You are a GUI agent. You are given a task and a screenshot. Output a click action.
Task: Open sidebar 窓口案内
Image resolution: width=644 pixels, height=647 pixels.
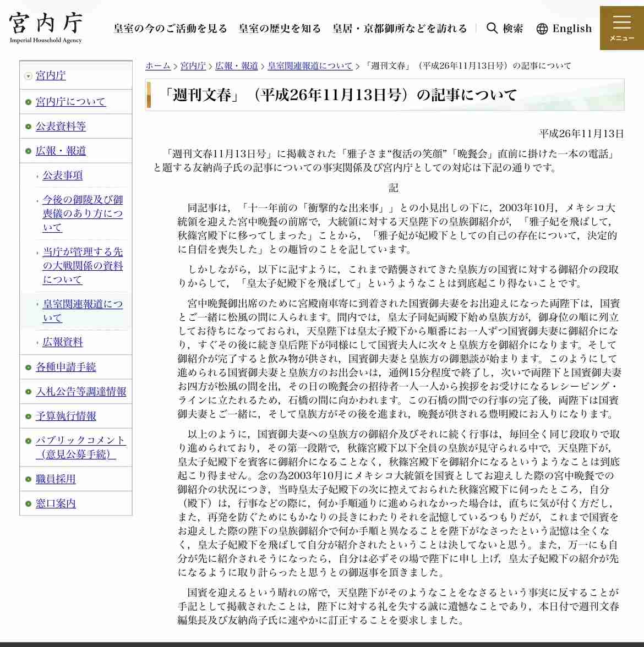coord(56,503)
